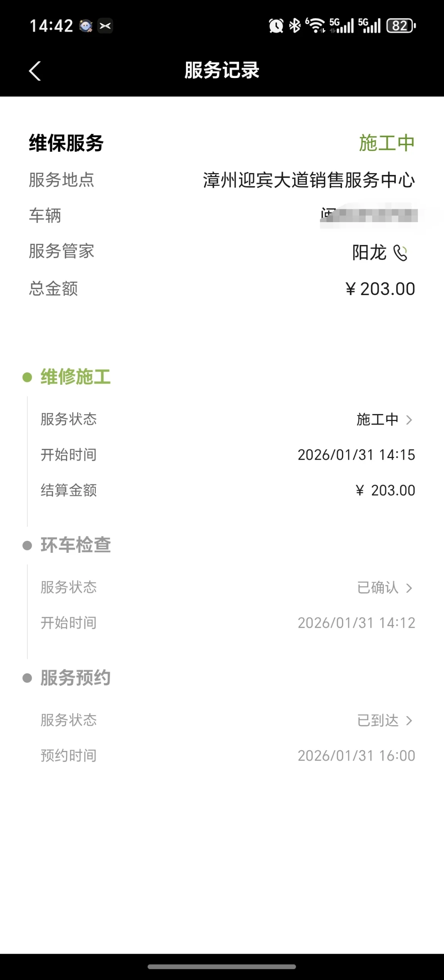
Task: Select the 服务预约 stage heading
Action: point(76,678)
